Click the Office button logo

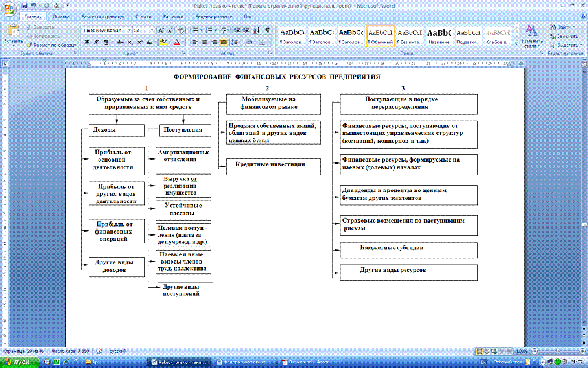(x=9, y=8)
